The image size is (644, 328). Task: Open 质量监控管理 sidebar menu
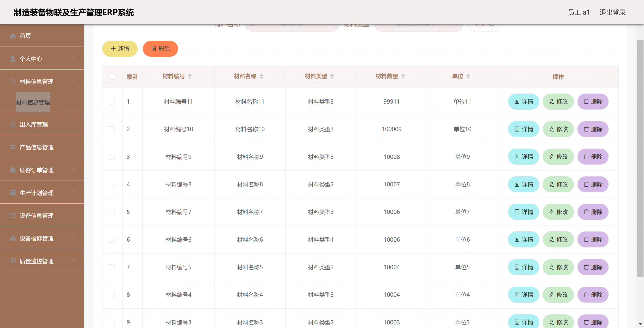click(x=42, y=261)
